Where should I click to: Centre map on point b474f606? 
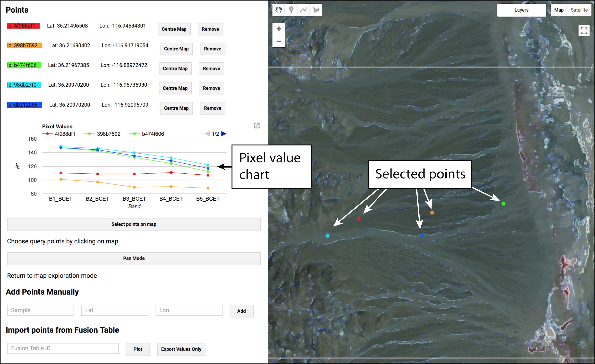(x=175, y=68)
